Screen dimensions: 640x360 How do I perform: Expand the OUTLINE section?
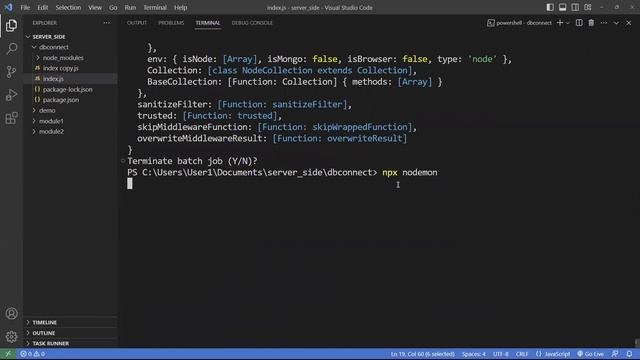coord(44,333)
